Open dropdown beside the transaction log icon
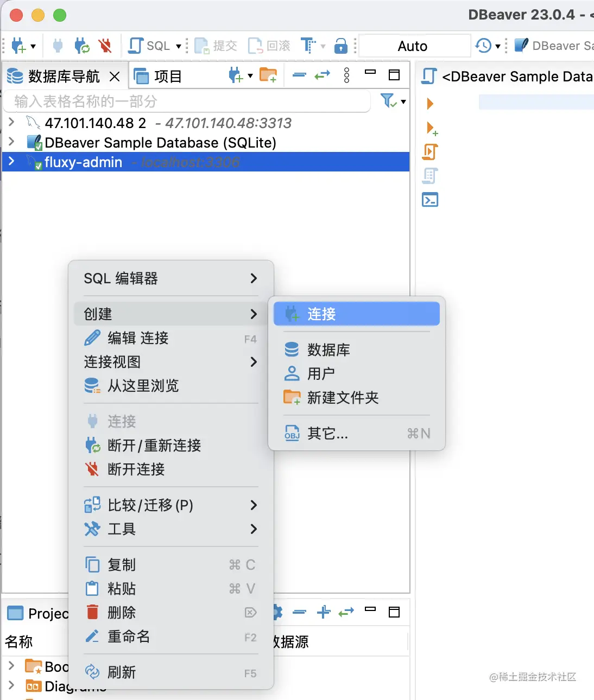The width and height of the screenshot is (594, 700). tap(498, 46)
